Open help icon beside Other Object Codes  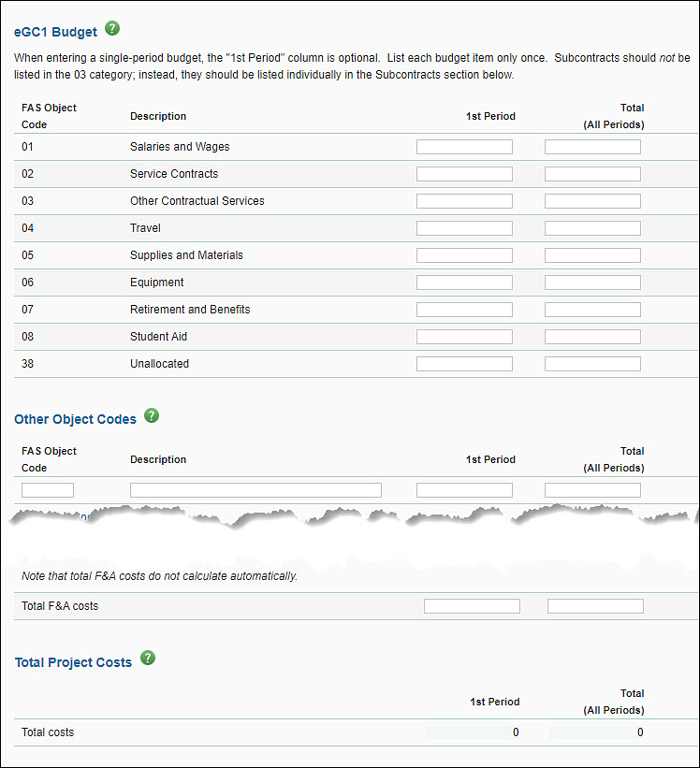(152, 416)
